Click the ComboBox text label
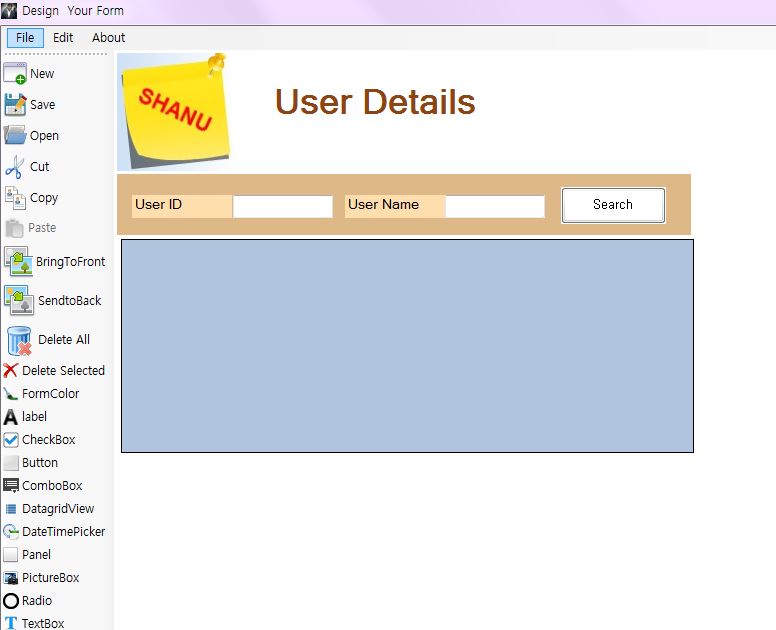This screenshot has width=776, height=630. pyautogui.click(x=52, y=485)
